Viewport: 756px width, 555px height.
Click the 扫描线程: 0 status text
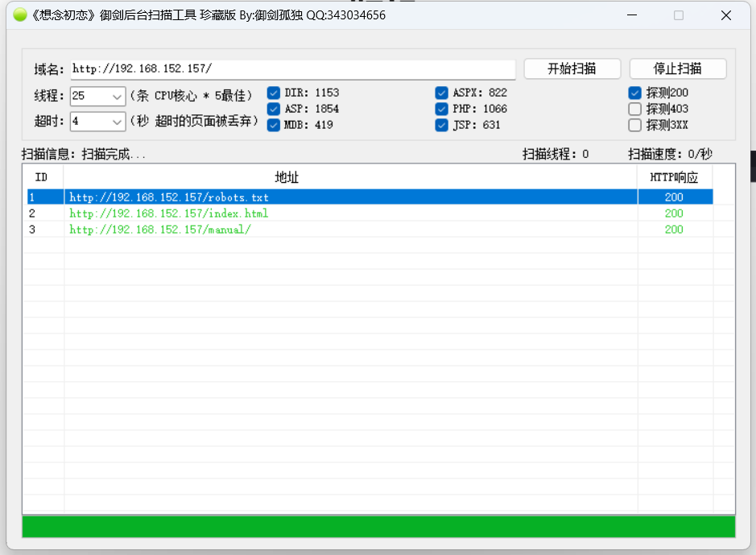pyautogui.click(x=556, y=155)
